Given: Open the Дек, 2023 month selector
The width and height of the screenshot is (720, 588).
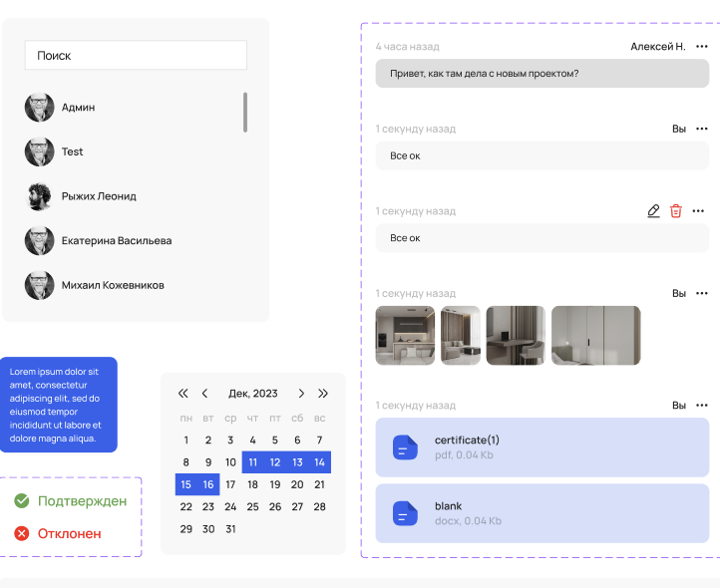Looking at the screenshot, I should pos(253,394).
